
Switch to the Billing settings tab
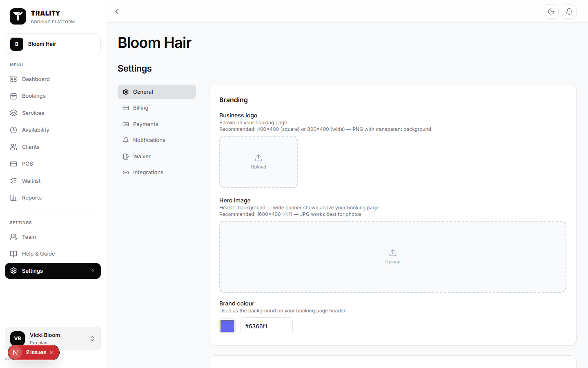pos(157,108)
